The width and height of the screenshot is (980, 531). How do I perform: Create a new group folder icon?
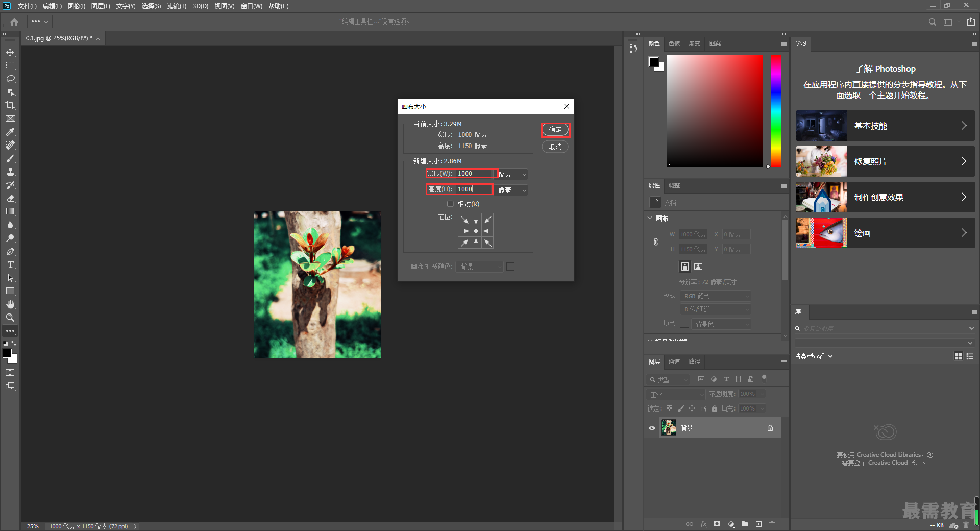[x=745, y=524]
